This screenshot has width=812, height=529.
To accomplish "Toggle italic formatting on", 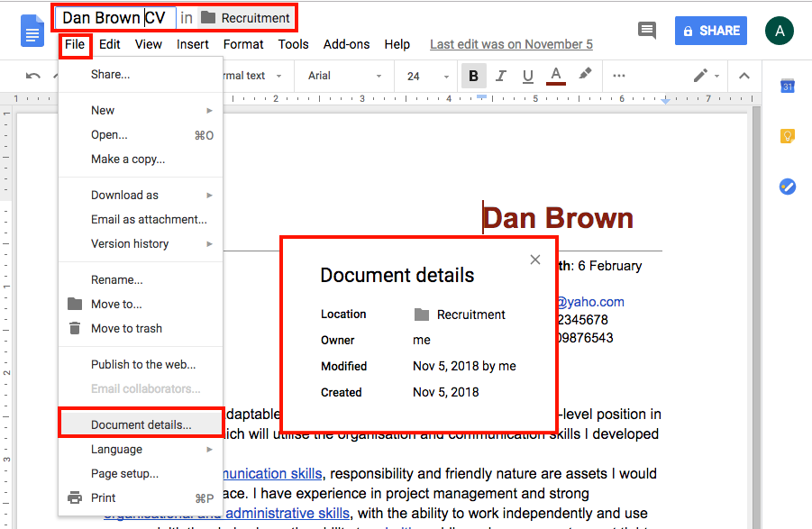I will coord(501,76).
